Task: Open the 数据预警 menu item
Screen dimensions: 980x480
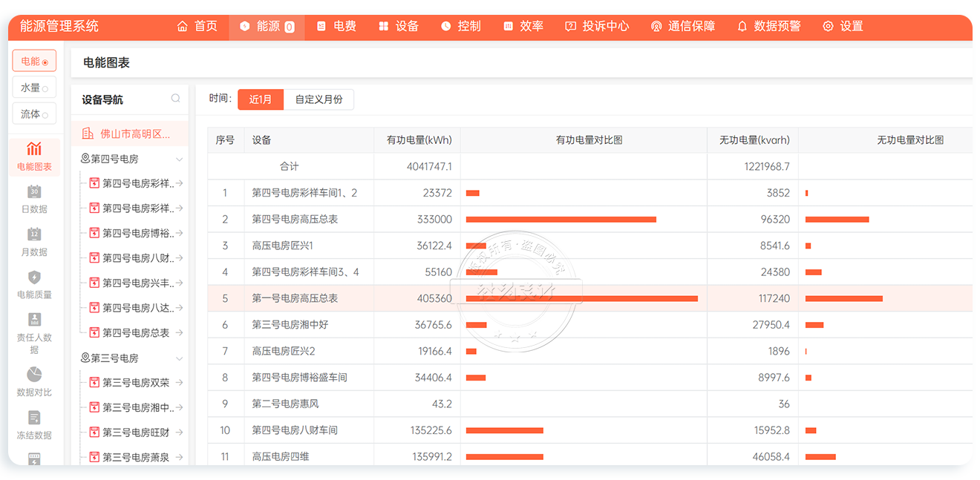Action: click(769, 26)
